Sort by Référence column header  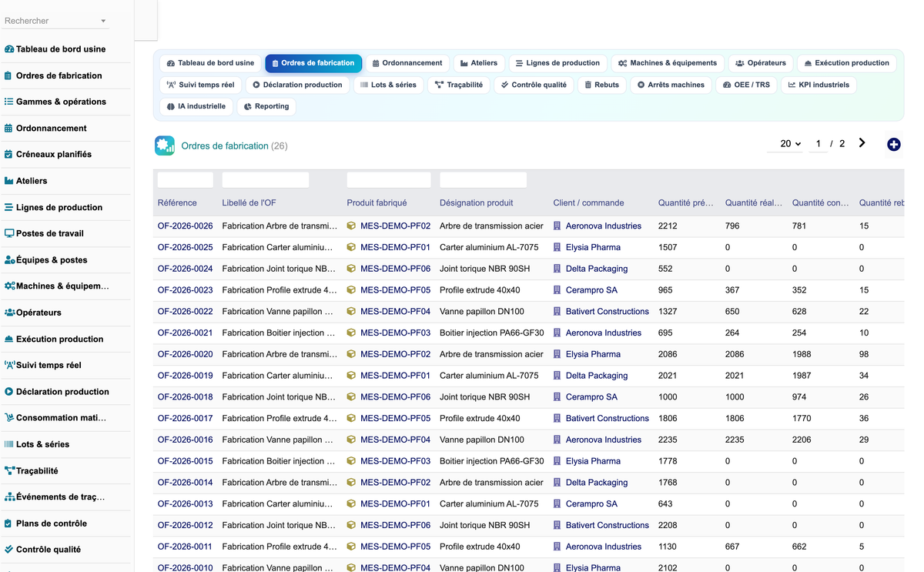[x=177, y=203]
